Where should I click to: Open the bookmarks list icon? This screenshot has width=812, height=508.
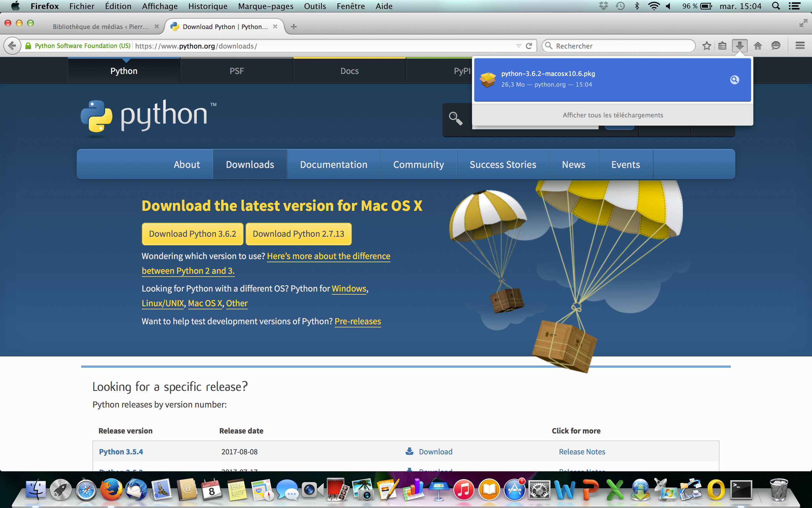(722, 46)
